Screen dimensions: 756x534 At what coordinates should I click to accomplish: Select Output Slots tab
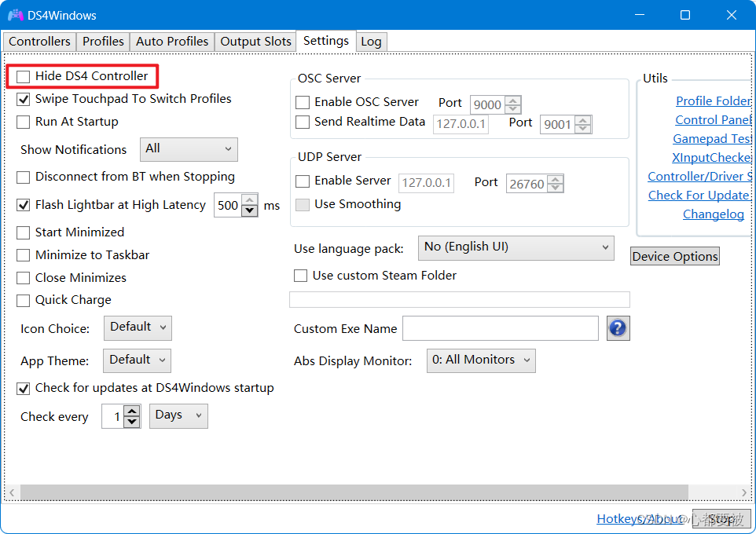pyautogui.click(x=255, y=42)
